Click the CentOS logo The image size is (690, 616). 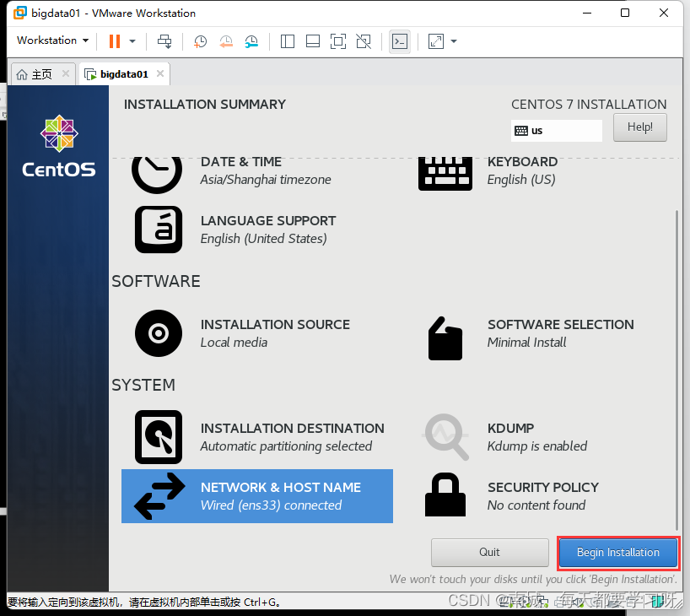click(59, 146)
